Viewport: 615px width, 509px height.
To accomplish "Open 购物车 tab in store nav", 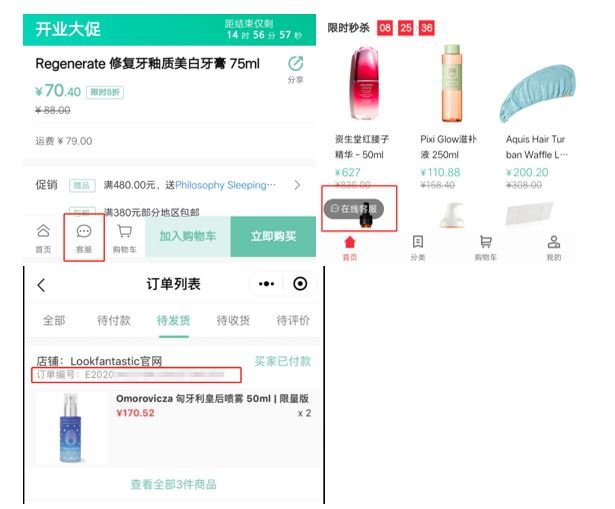I will click(x=486, y=248).
